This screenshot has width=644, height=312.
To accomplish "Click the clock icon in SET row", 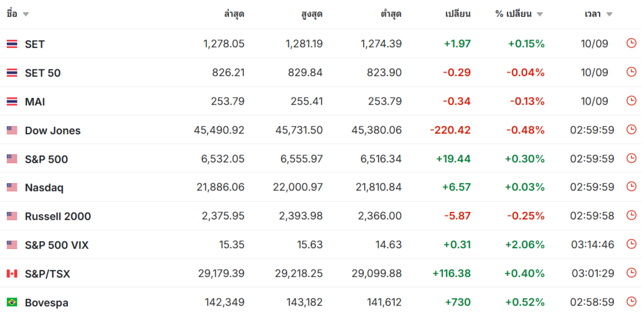I will pyautogui.click(x=631, y=43).
